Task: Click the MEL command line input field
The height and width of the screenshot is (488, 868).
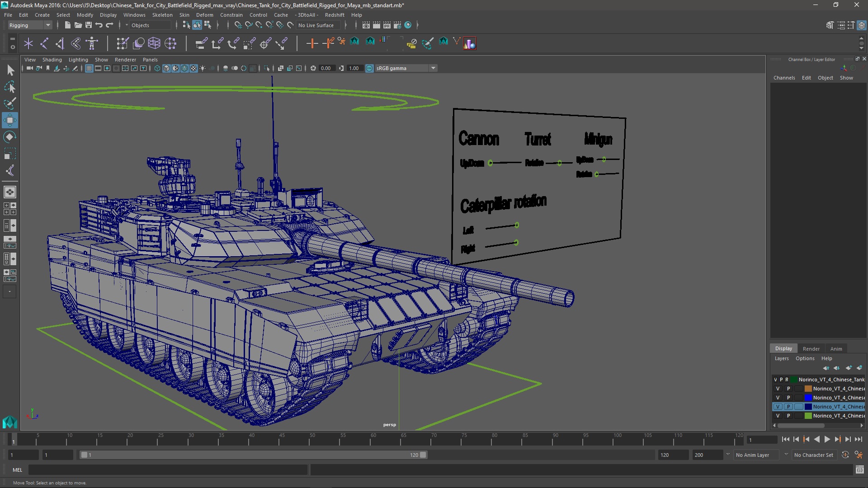Action: (168, 470)
